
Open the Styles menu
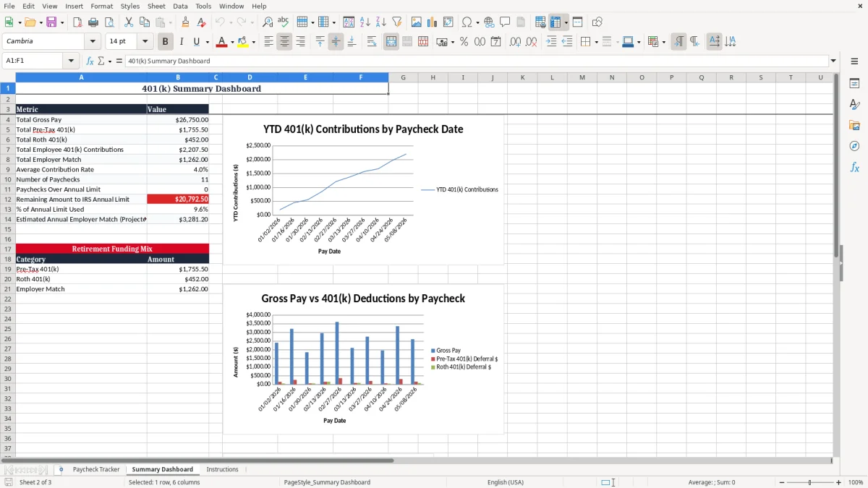[x=130, y=6]
